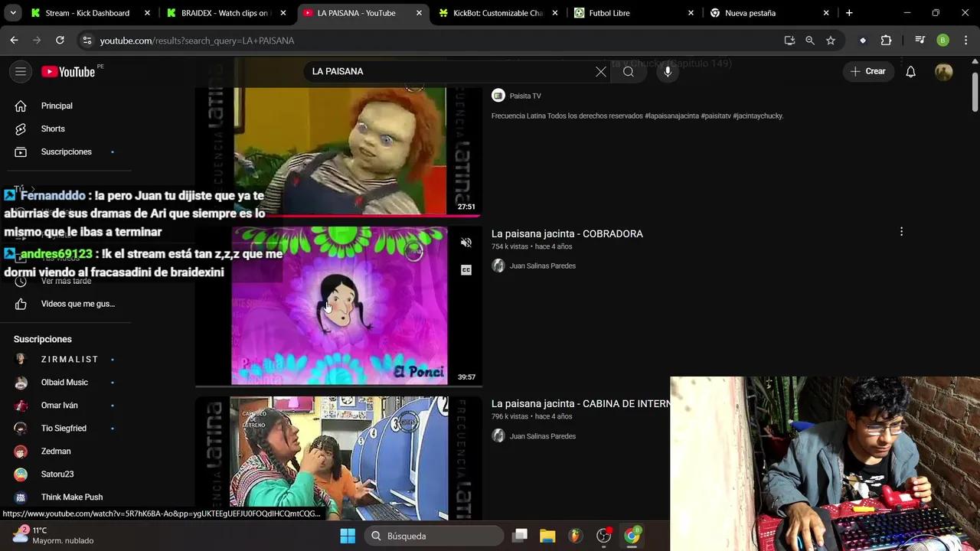The image size is (980, 551).
Task: Clear the LA PAISANA search text
Action: coord(601,71)
